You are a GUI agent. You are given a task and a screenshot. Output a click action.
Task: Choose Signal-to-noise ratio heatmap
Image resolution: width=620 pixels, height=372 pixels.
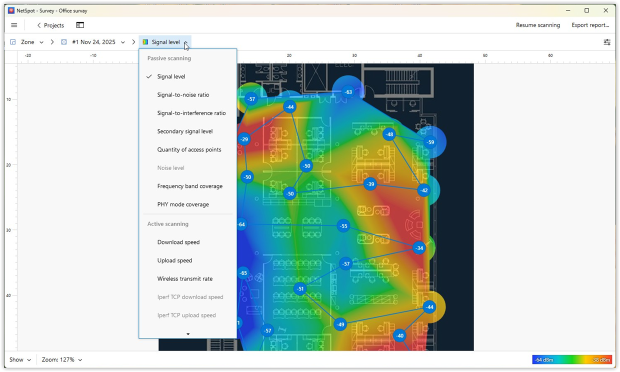pos(188,95)
